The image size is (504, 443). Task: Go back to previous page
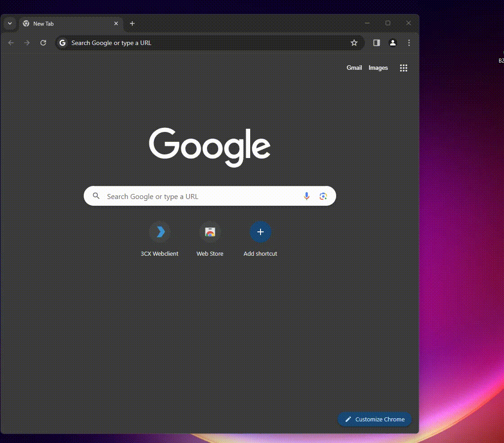point(11,43)
